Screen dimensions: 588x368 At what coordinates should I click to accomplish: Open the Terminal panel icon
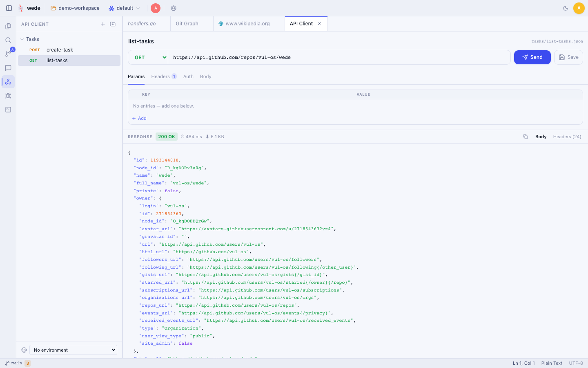(8, 110)
